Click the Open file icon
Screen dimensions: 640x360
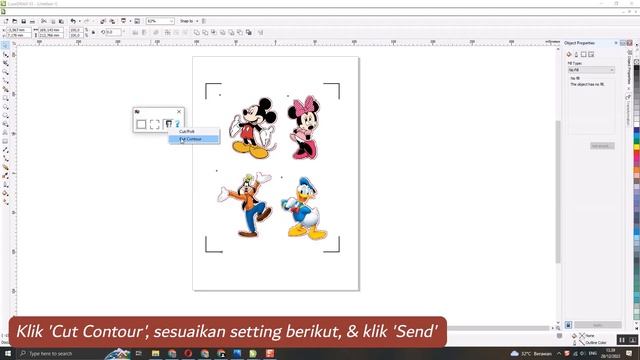(15, 21)
